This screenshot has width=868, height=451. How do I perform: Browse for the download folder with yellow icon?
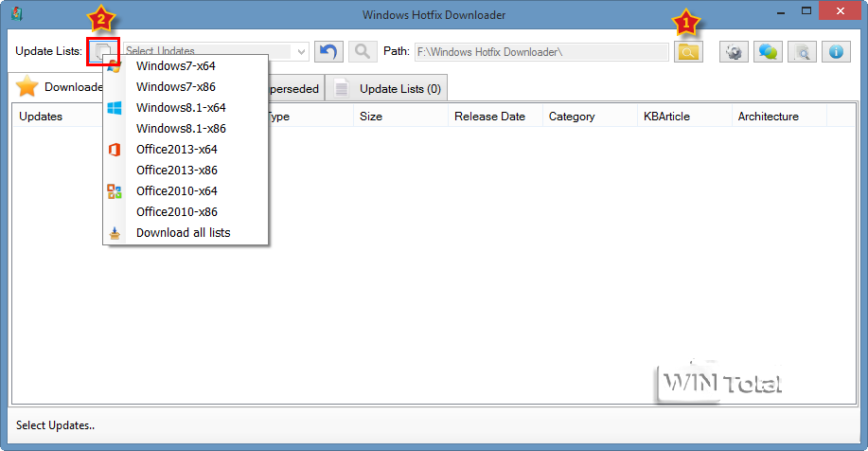[688, 52]
